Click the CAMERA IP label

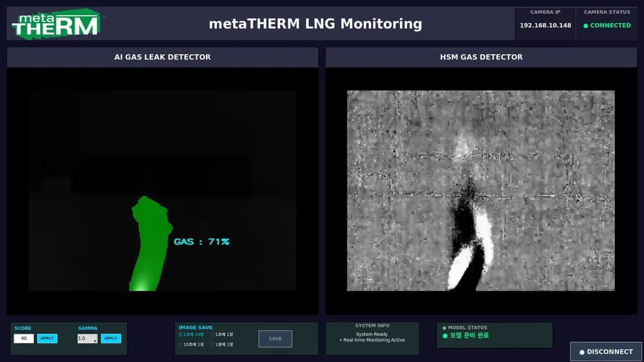(x=545, y=12)
